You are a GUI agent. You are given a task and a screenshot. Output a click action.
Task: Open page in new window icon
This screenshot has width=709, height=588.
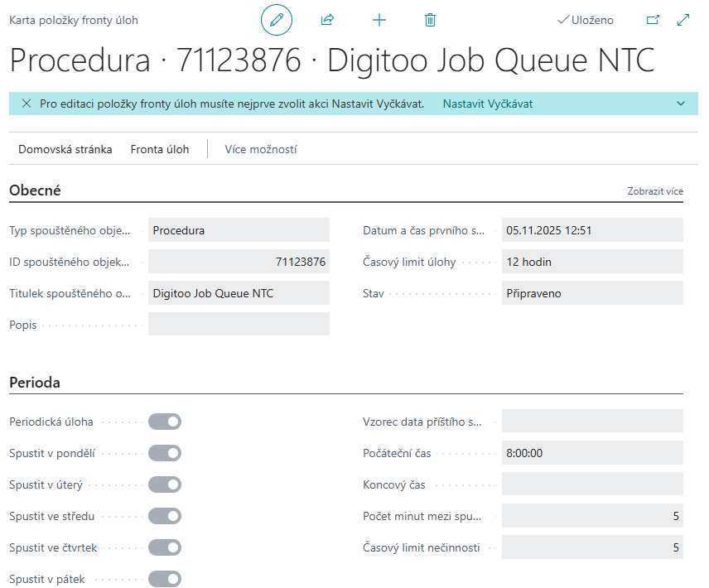click(x=653, y=20)
